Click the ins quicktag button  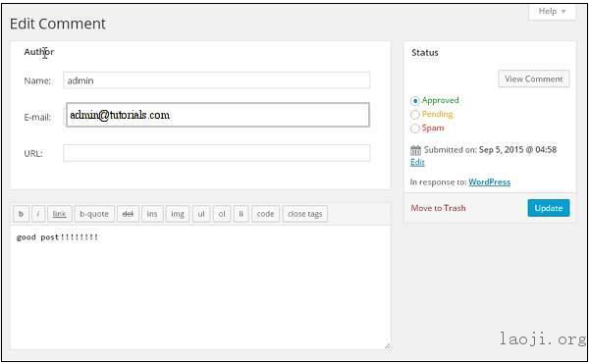[152, 214]
